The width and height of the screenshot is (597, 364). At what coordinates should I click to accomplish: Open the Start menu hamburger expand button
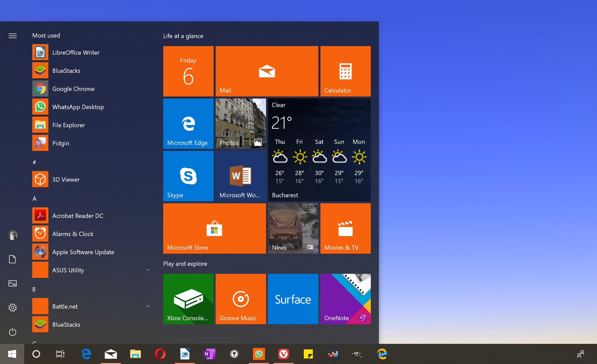(13, 36)
